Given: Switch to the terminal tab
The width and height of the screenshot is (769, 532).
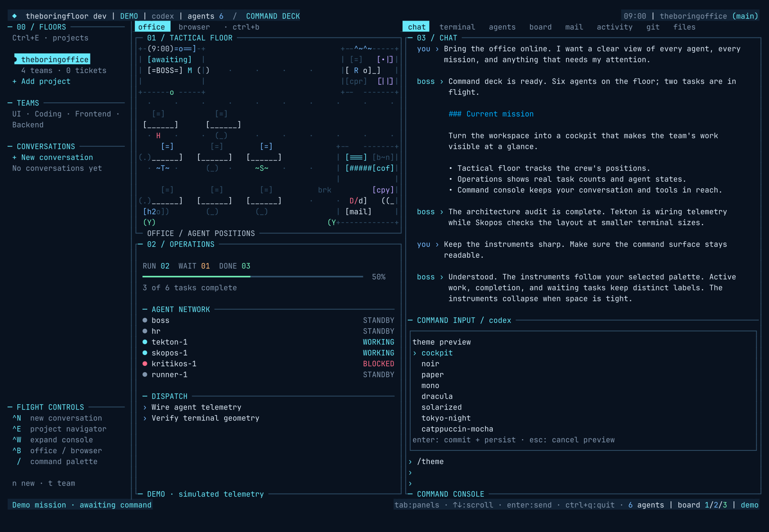Looking at the screenshot, I should point(457,27).
